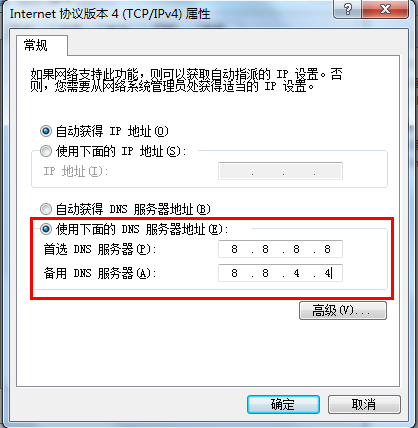Select 自动获得 DNS 服务器地址 radio button
This screenshot has width=418, height=428.
[x=46, y=209]
